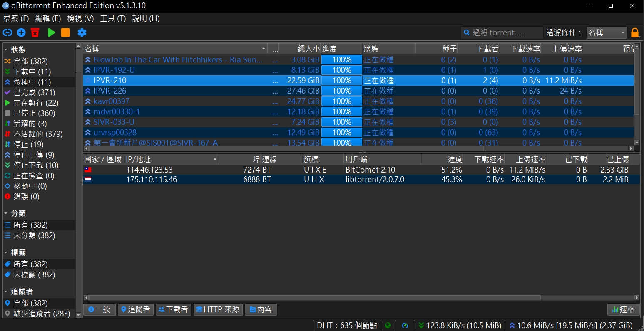
Task: Click the seeding icon beside IPVR-226
Action: click(88, 91)
